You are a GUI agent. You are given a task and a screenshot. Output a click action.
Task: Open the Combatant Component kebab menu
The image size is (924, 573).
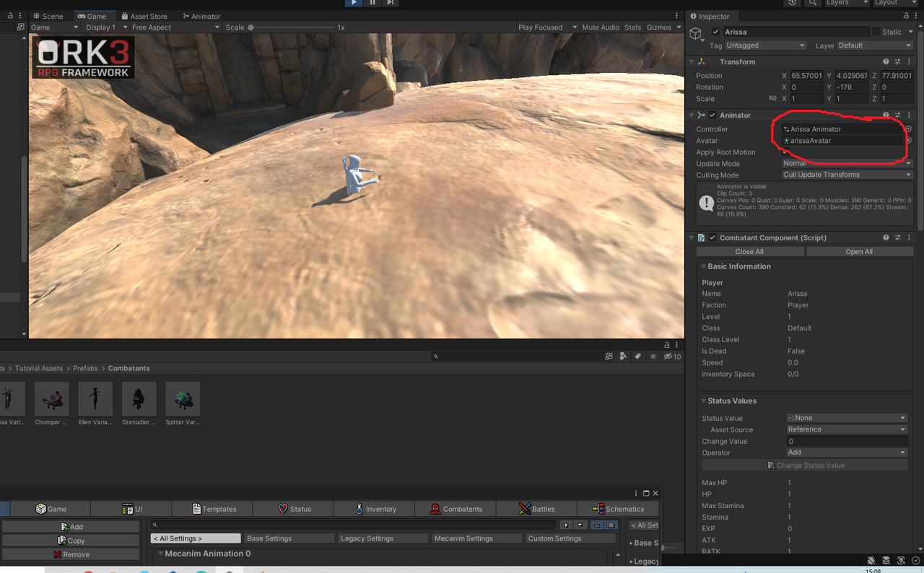click(x=910, y=237)
